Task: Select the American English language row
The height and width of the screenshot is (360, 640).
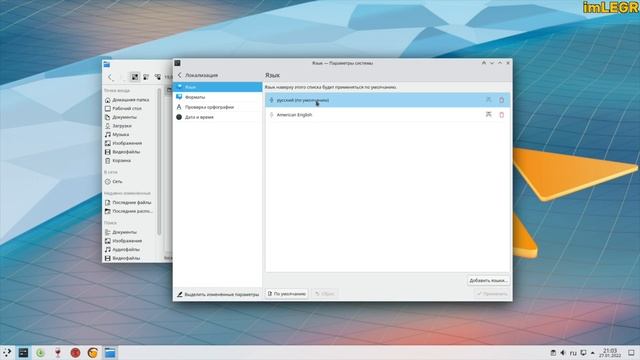Action: click(387, 115)
